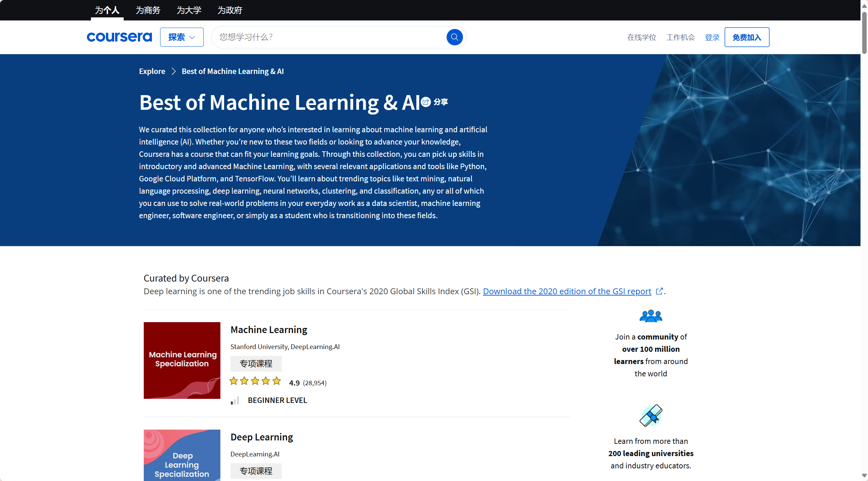This screenshot has width=868, height=481.
Task: Click the bar-chart icon next to BEGINNER LEVEL
Action: coord(235,401)
